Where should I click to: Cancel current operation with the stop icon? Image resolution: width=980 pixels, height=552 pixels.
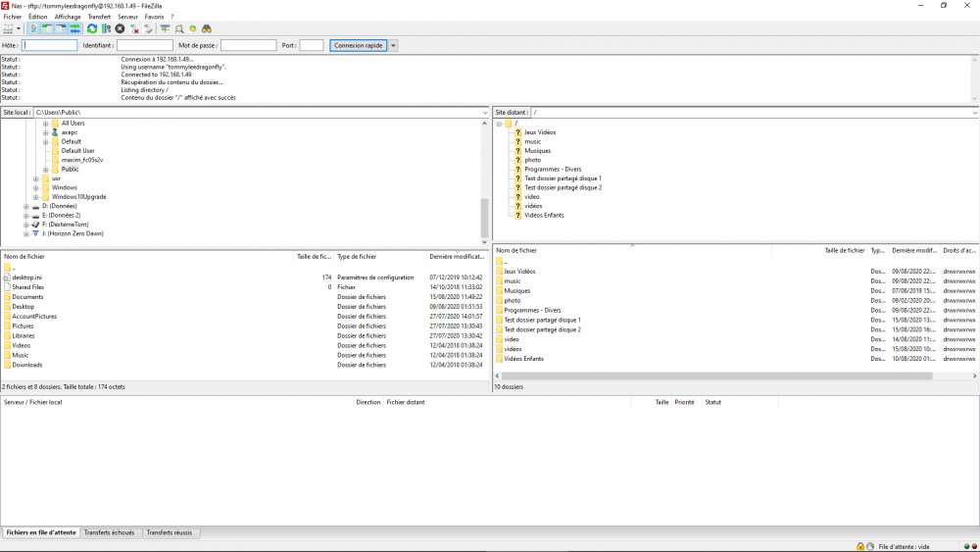point(120,29)
